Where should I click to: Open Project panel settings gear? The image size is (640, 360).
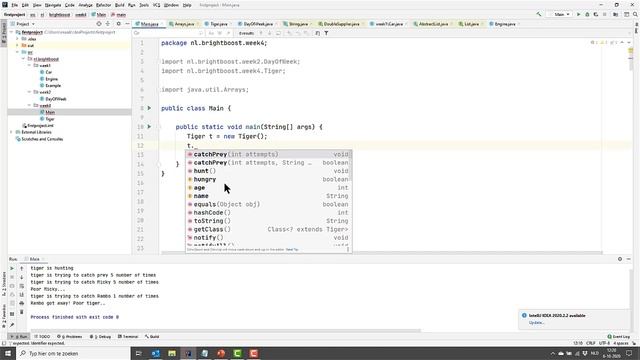118,24
